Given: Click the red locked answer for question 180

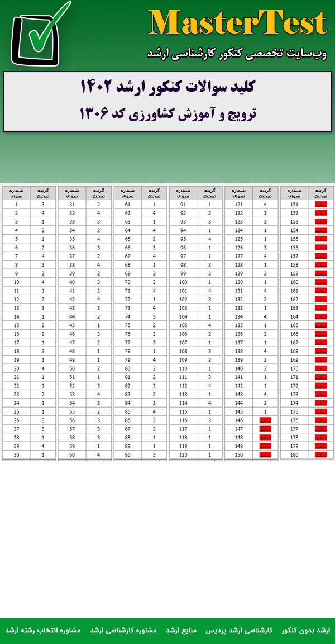Looking at the screenshot, I should [x=320, y=455].
